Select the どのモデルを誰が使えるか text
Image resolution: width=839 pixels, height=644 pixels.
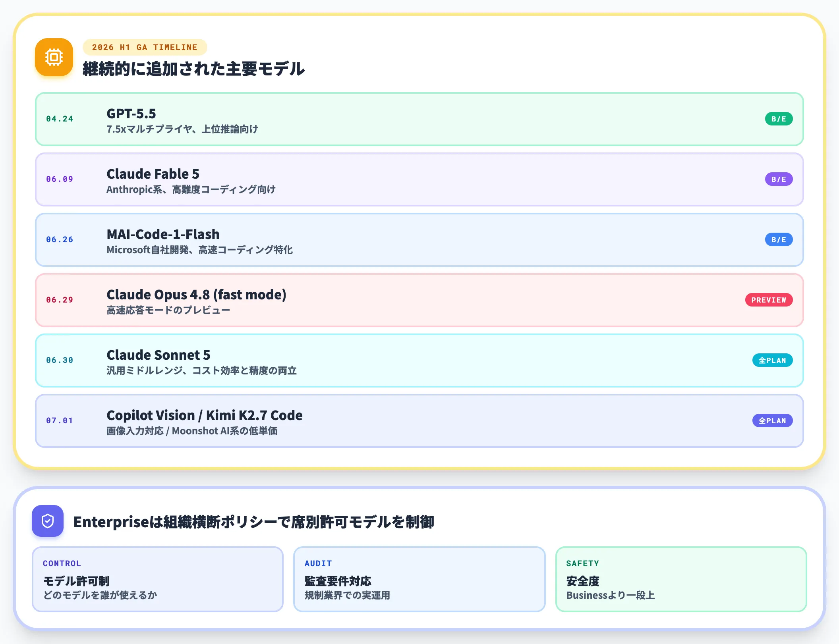100,595
